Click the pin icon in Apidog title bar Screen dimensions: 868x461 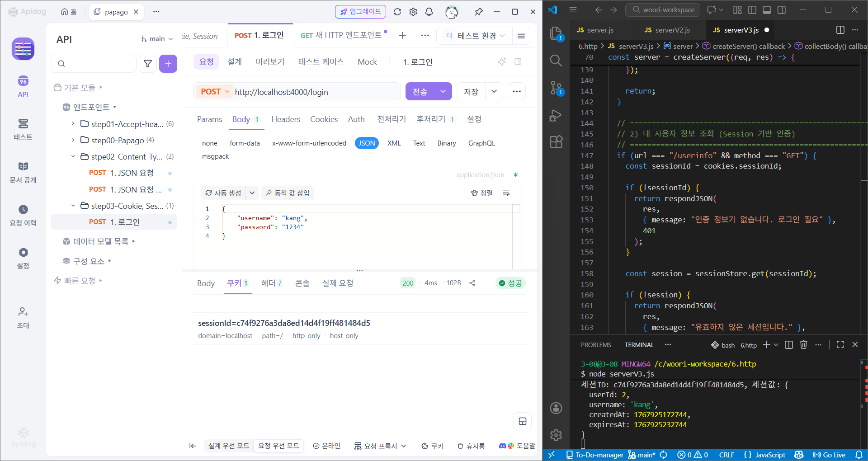pyautogui.click(x=478, y=12)
